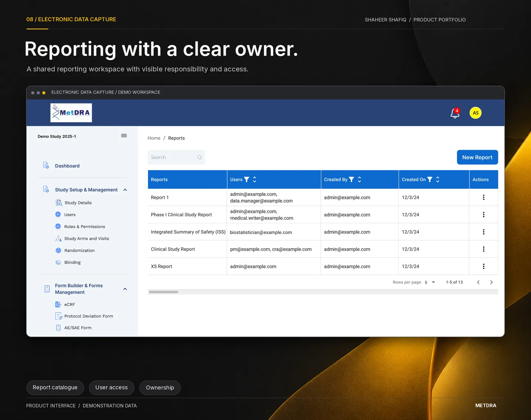531x420 pixels.
Task: Toggle the sidebar hamburger menu icon
Action: coord(124,136)
